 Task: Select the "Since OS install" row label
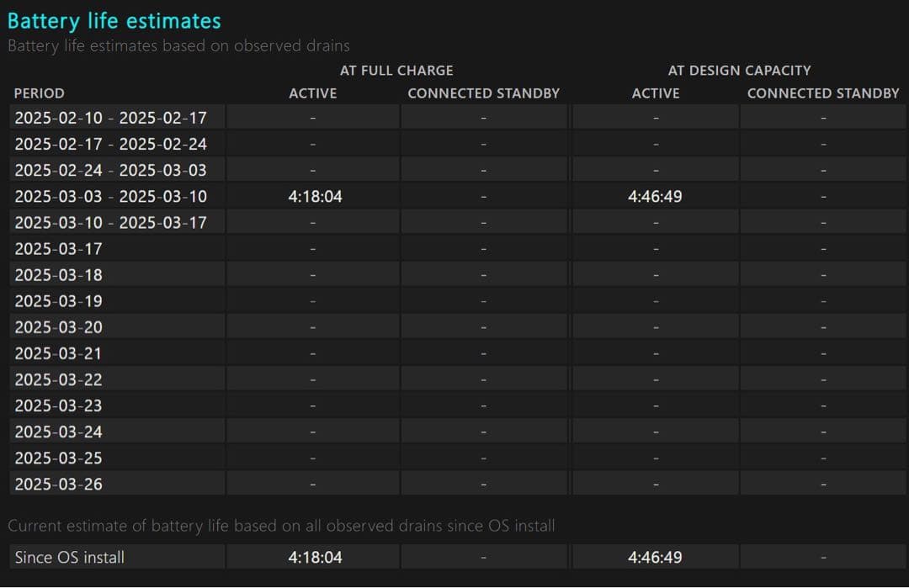pyautogui.click(x=70, y=557)
